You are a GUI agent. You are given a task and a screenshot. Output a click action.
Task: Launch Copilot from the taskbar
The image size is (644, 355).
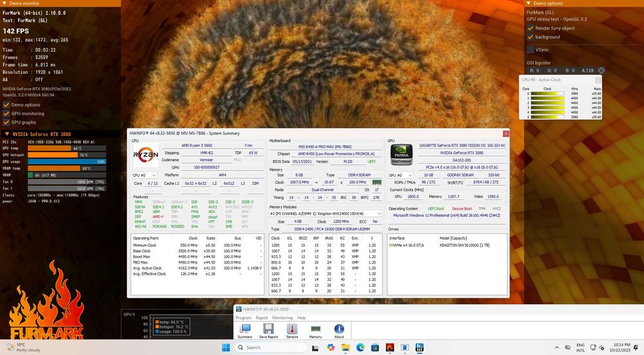pyautogui.click(x=330, y=348)
